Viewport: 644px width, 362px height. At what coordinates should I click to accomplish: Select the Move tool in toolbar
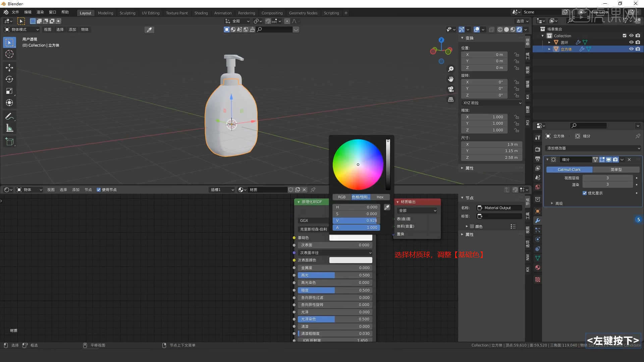[9, 67]
